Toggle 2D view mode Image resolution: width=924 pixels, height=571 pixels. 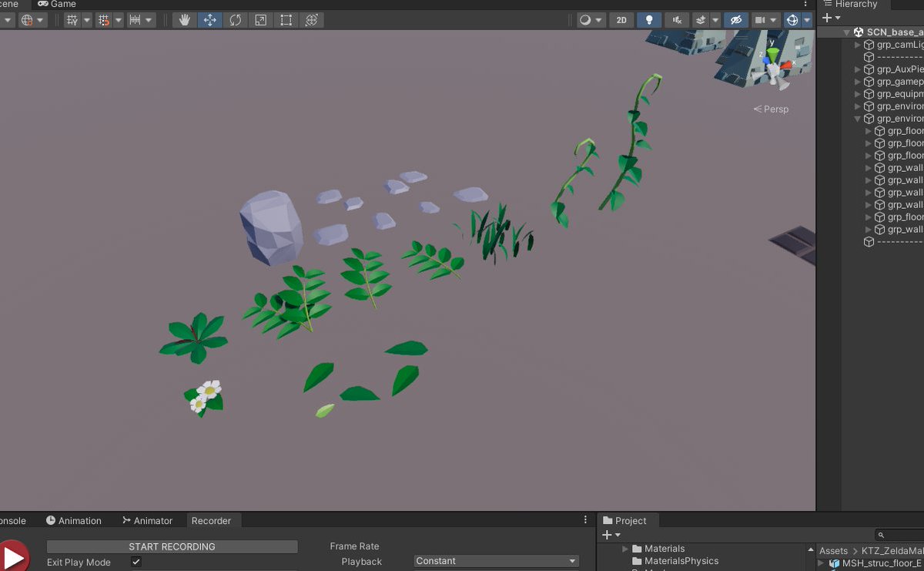tap(621, 20)
